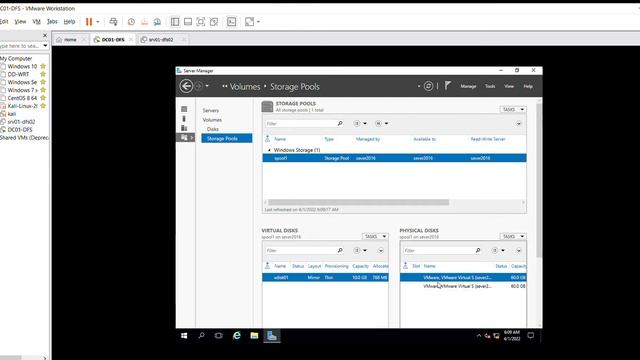Open the Server Manager navigation history dropdown arrow
640x360 pixels.
(x=207, y=86)
